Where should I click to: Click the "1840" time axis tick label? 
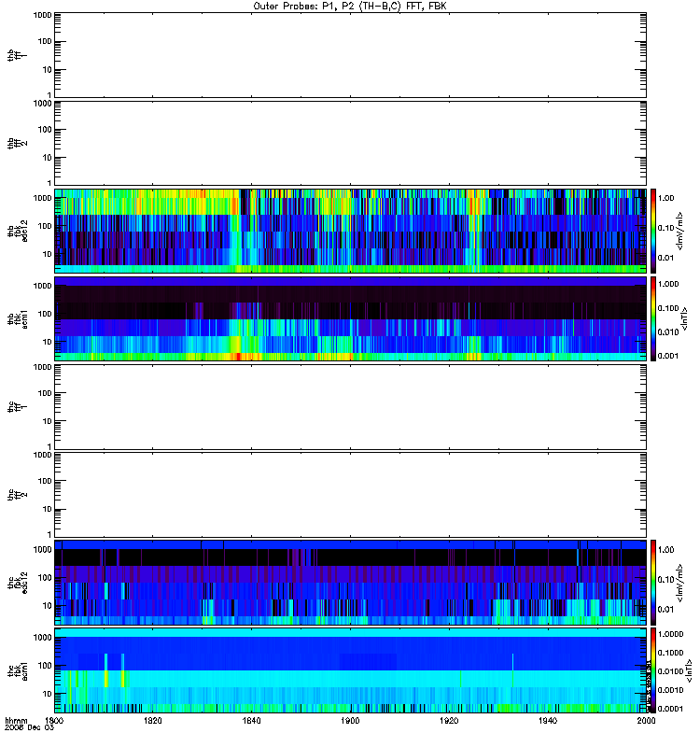(x=251, y=720)
